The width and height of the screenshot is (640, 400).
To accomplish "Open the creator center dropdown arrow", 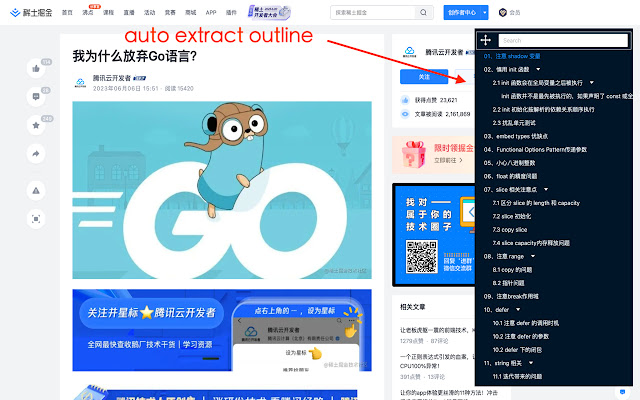I will point(484,13).
